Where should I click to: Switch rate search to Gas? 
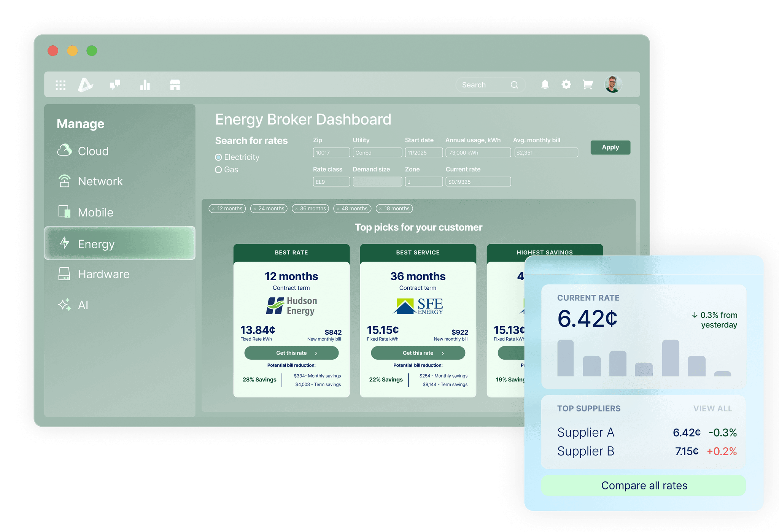pyautogui.click(x=219, y=170)
